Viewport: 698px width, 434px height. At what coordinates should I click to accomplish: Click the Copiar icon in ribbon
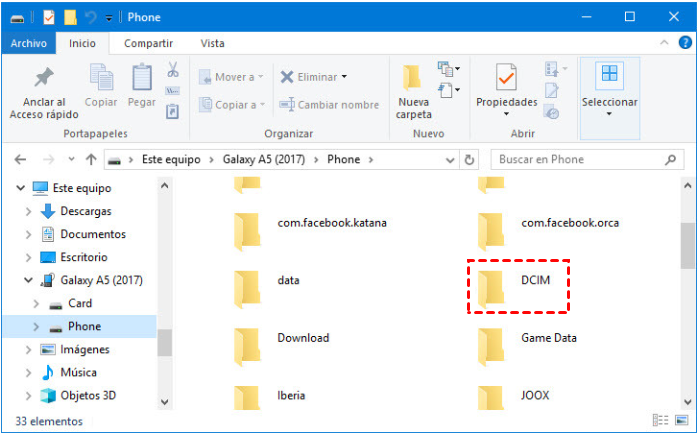101,78
